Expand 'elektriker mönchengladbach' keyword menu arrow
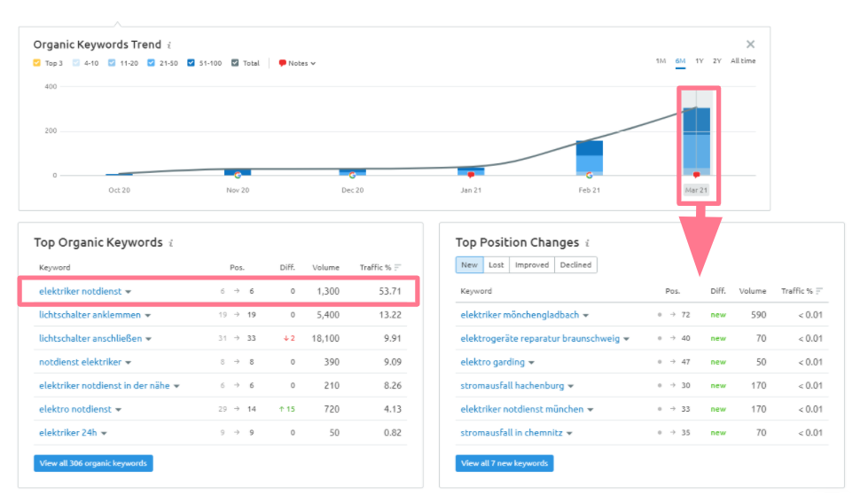 pyautogui.click(x=586, y=316)
